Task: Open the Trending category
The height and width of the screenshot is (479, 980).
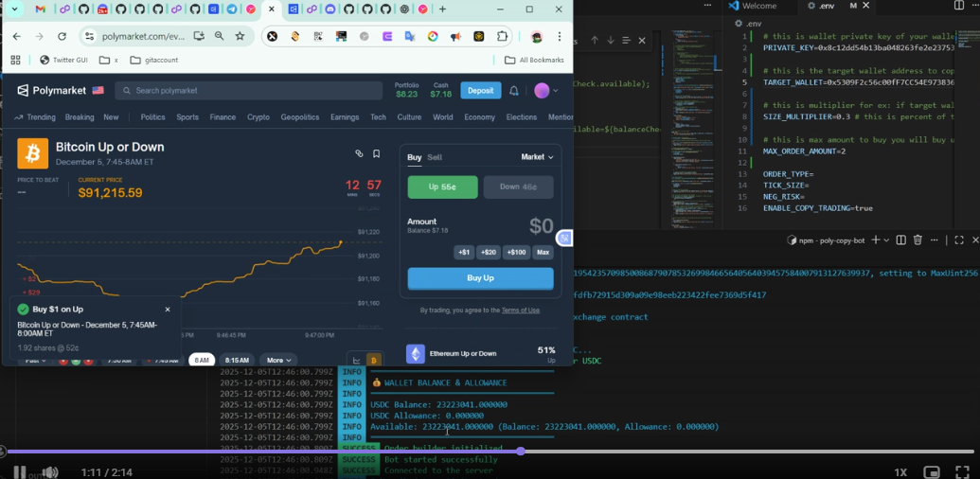Action: (35, 116)
